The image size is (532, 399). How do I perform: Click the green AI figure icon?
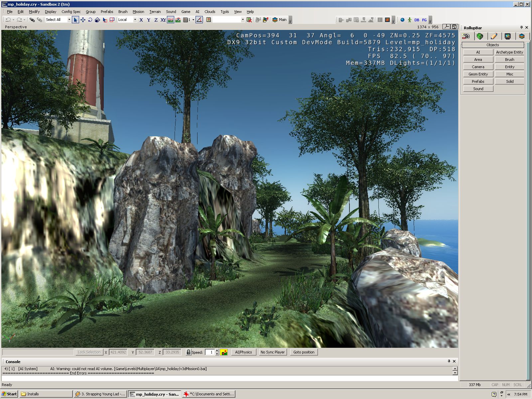(410, 20)
